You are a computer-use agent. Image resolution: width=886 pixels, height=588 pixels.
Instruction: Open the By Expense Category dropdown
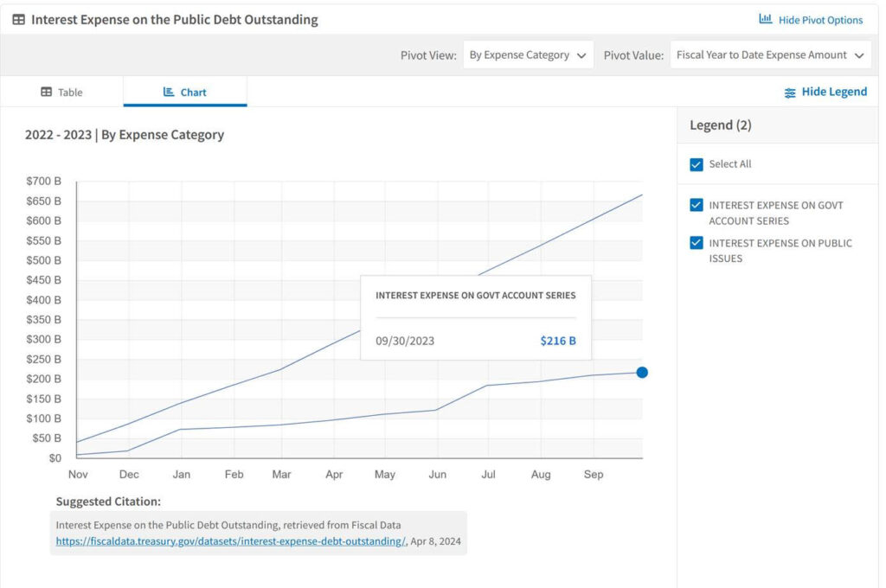coord(528,55)
